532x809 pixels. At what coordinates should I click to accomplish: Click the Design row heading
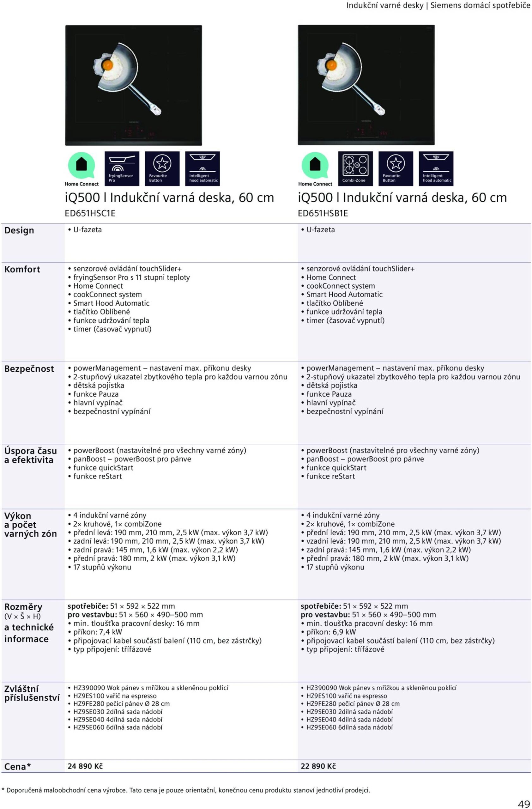(x=19, y=230)
